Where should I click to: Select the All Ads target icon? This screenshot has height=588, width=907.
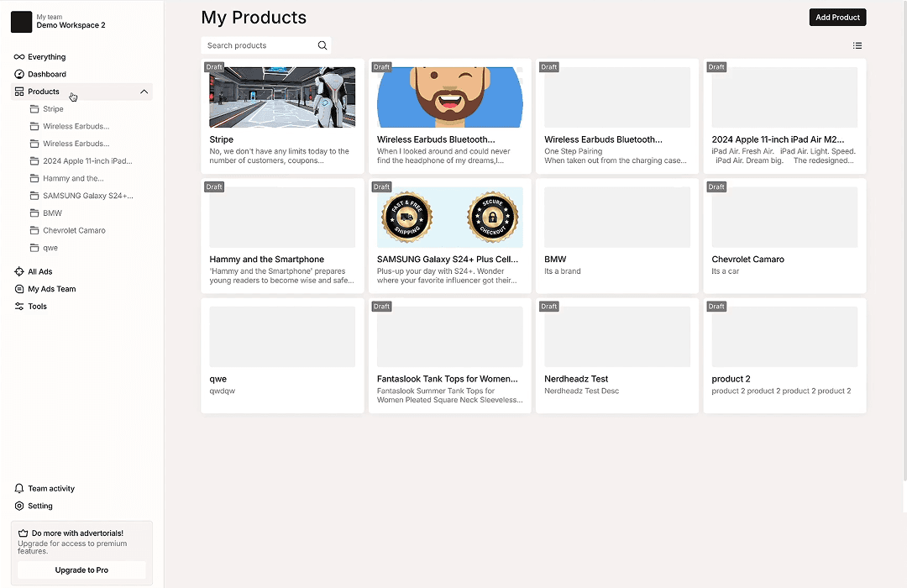pyautogui.click(x=20, y=271)
